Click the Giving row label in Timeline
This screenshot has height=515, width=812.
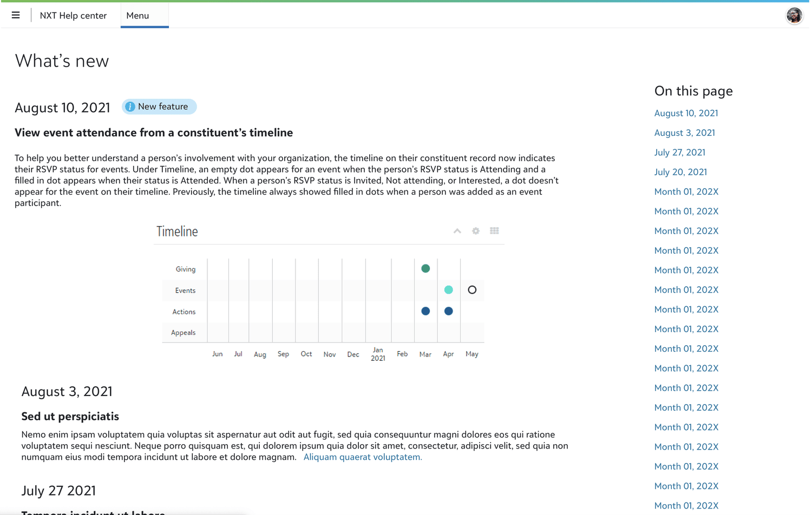185,269
